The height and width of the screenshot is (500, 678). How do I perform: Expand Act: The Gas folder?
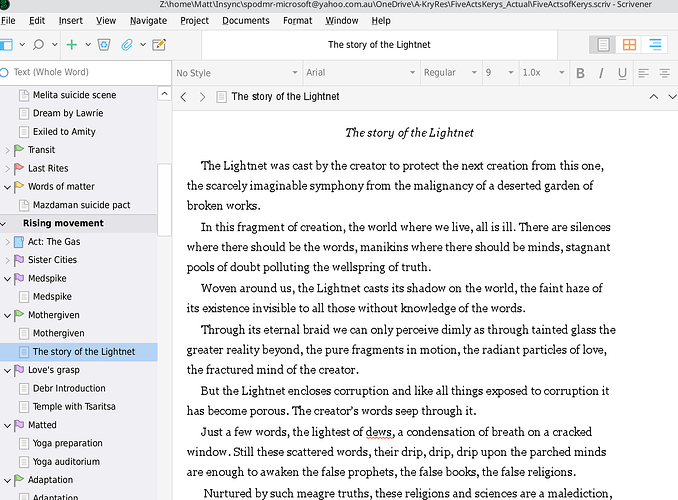point(7,242)
